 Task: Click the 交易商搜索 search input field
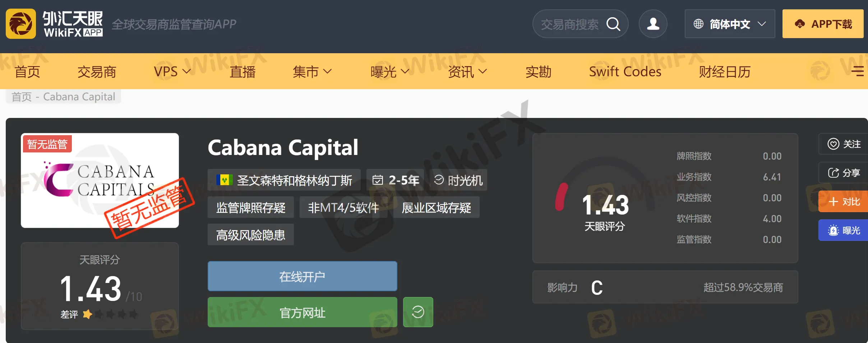570,24
